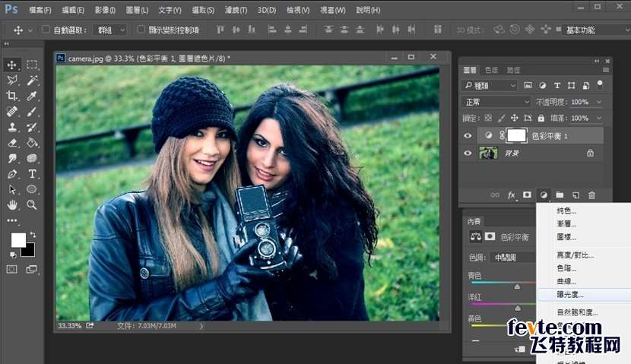This screenshot has width=631, height=364.
Task: Choose the horizontal Type tool
Action: pyautogui.click(x=33, y=173)
